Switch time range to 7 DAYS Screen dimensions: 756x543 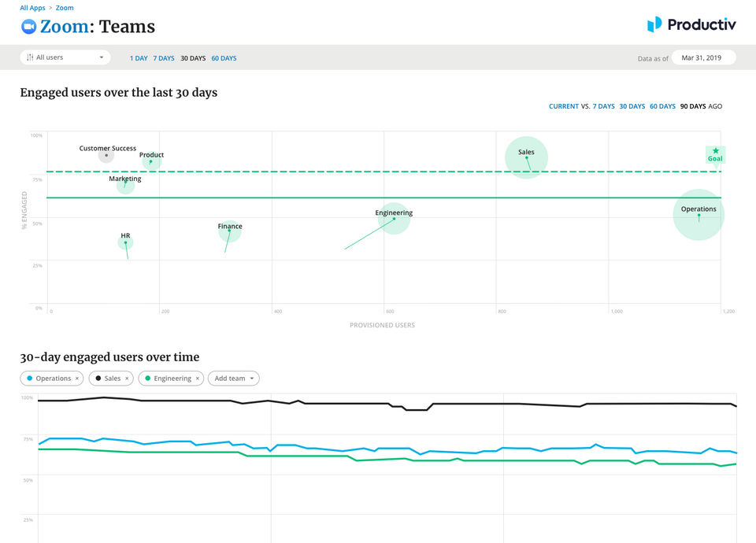(x=164, y=58)
